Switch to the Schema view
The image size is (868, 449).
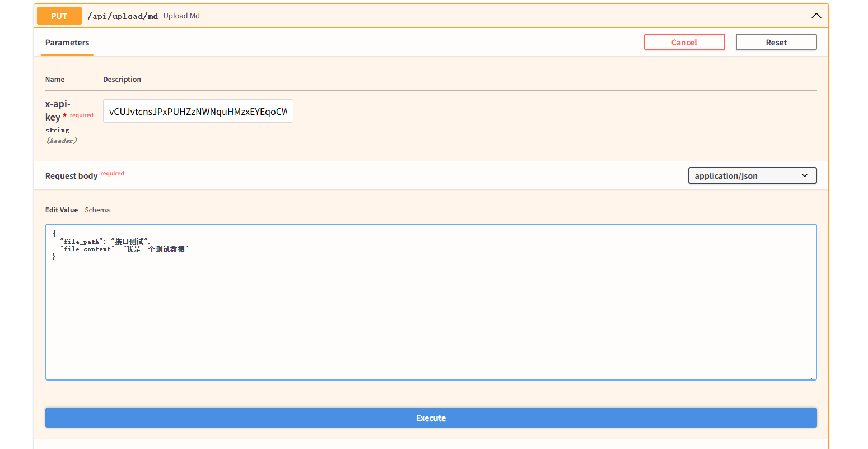(97, 210)
